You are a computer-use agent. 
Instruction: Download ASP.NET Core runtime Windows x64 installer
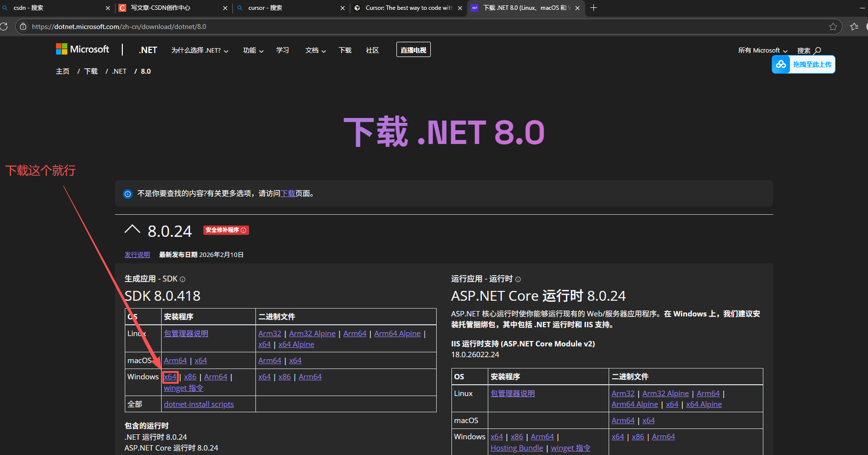point(497,437)
